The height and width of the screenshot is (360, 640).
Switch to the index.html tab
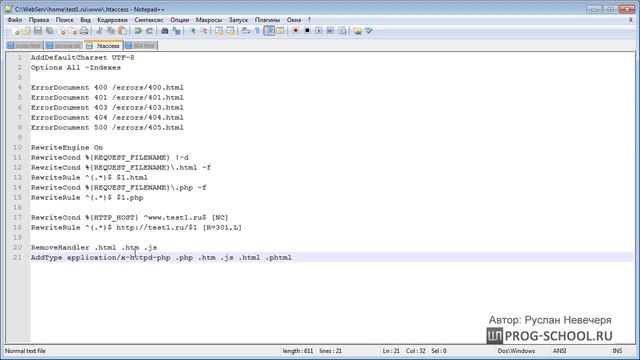24,46
